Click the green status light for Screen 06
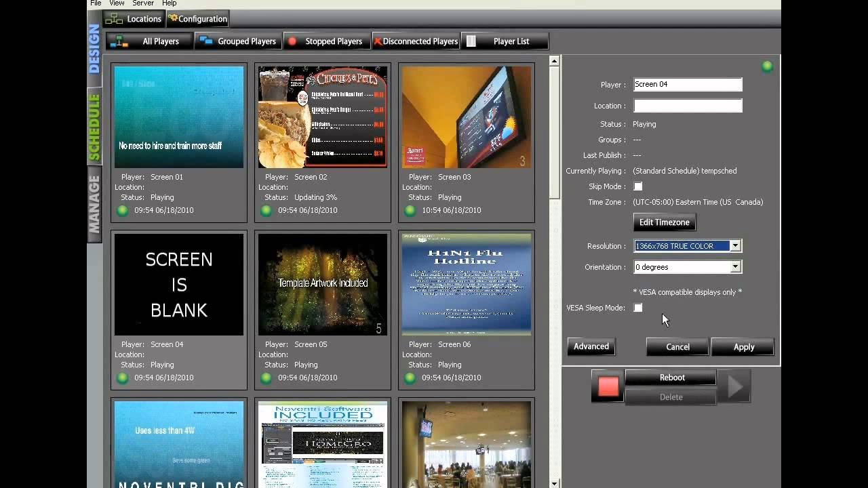 pos(410,378)
